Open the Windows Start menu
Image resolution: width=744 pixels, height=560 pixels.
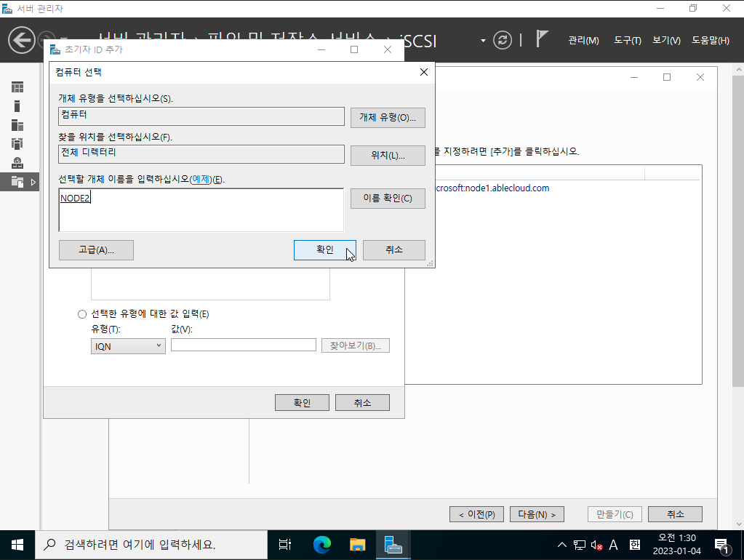[x=17, y=545]
